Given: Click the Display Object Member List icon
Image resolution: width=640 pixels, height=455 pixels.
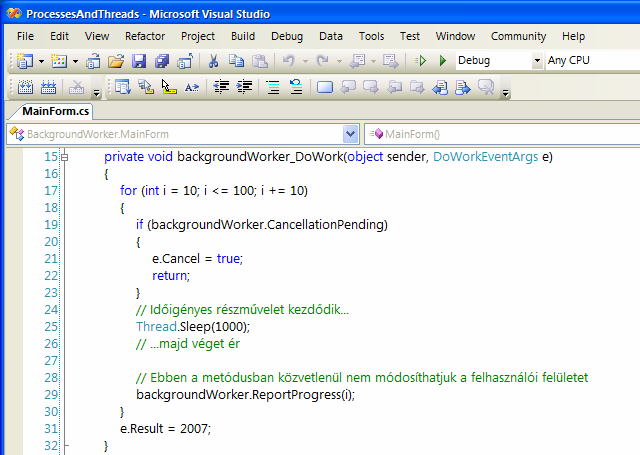Looking at the screenshot, I should tap(122, 87).
